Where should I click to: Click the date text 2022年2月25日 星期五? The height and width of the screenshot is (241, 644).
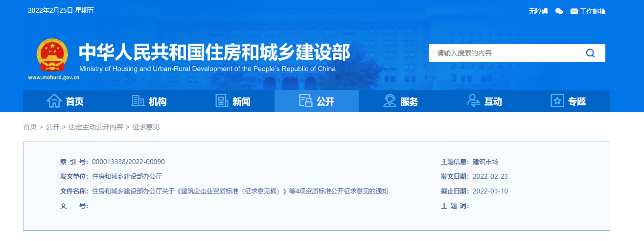61,11
